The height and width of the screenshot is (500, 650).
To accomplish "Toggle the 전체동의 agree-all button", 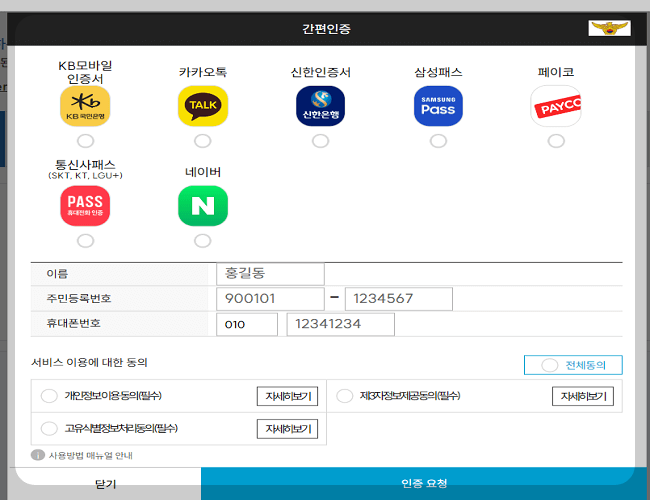I will tap(573, 365).
